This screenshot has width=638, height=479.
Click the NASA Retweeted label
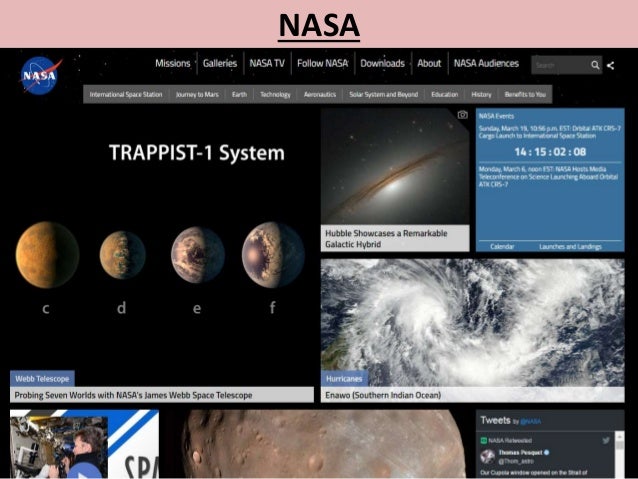tap(510, 440)
